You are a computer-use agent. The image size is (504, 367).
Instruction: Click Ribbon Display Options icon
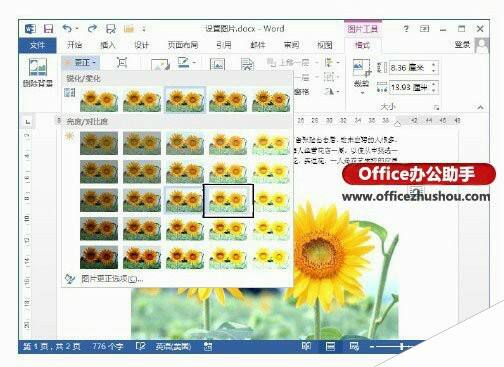click(424, 29)
